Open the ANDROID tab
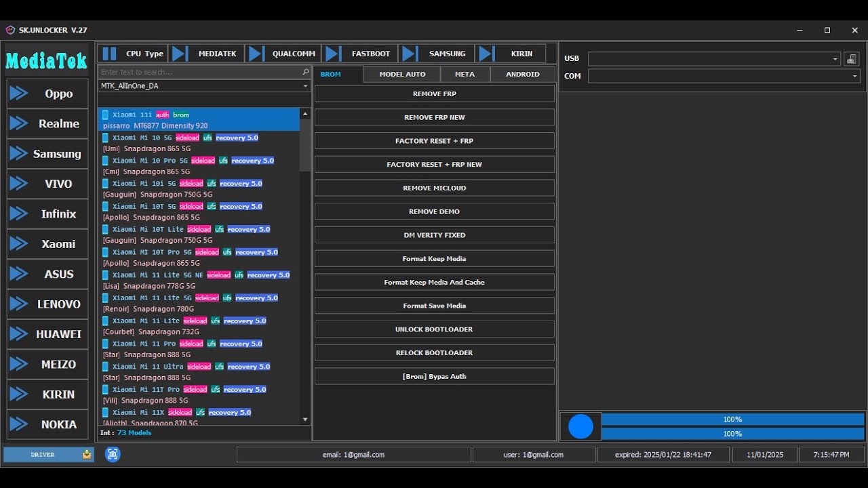The height and width of the screenshot is (488, 868). point(523,75)
